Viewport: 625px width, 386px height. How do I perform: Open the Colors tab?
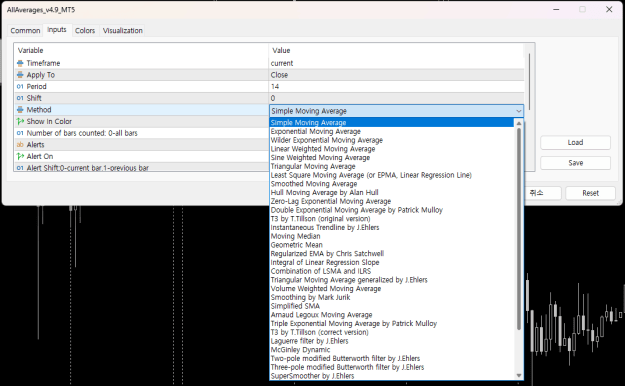(85, 30)
